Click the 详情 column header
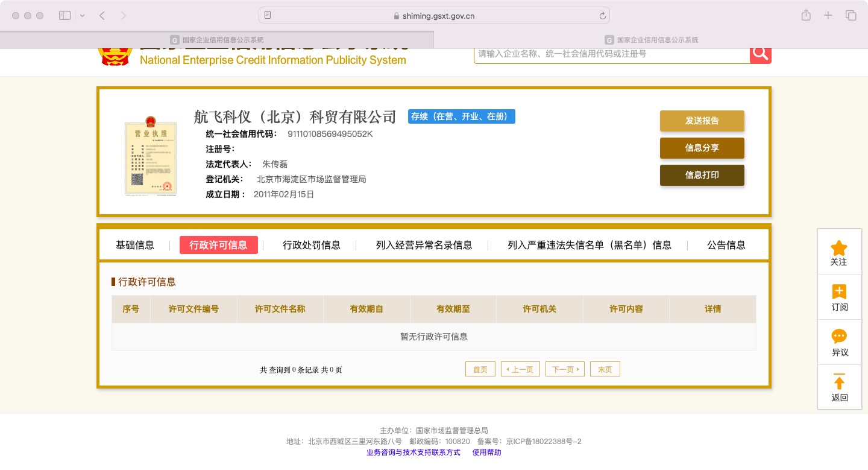The height and width of the screenshot is (470, 868). pyautogui.click(x=713, y=309)
